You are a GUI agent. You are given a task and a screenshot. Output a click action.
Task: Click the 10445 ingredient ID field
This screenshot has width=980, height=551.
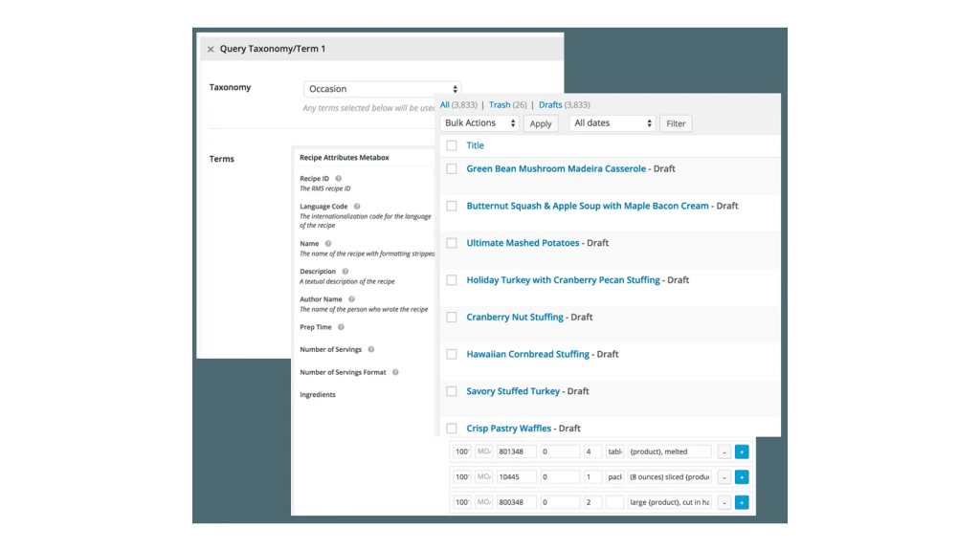coord(516,477)
